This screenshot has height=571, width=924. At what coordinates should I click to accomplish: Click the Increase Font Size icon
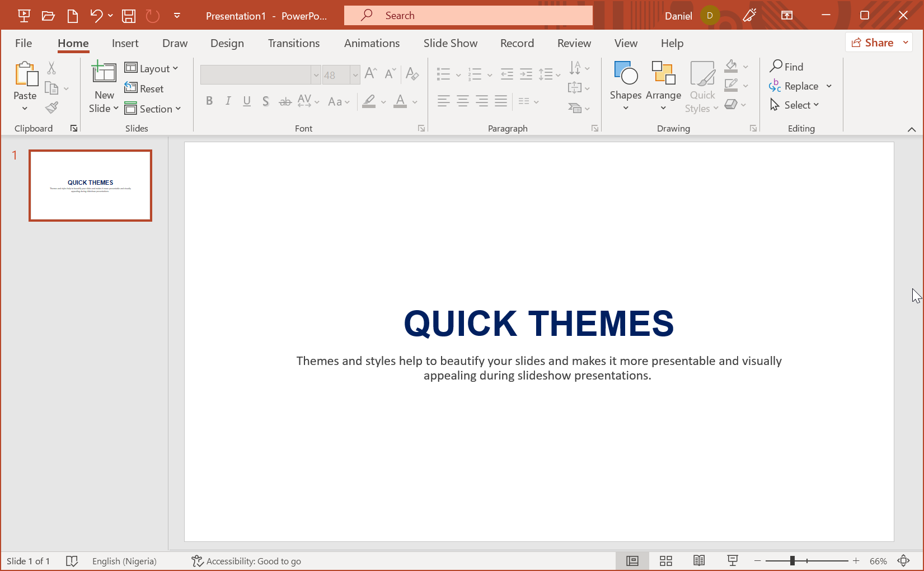pyautogui.click(x=369, y=73)
